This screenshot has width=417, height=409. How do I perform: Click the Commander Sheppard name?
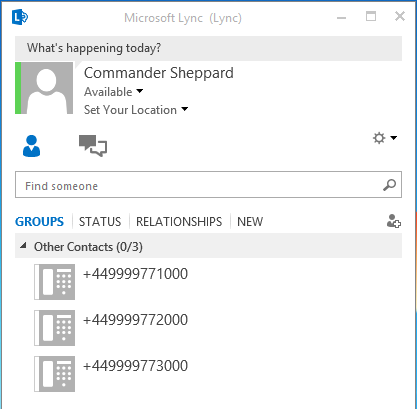[159, 73]
